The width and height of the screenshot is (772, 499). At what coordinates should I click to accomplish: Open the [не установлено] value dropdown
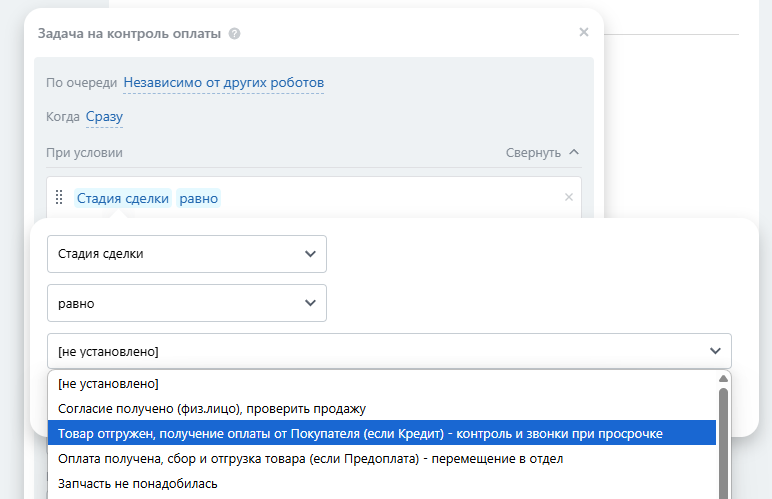coord(389,351)
